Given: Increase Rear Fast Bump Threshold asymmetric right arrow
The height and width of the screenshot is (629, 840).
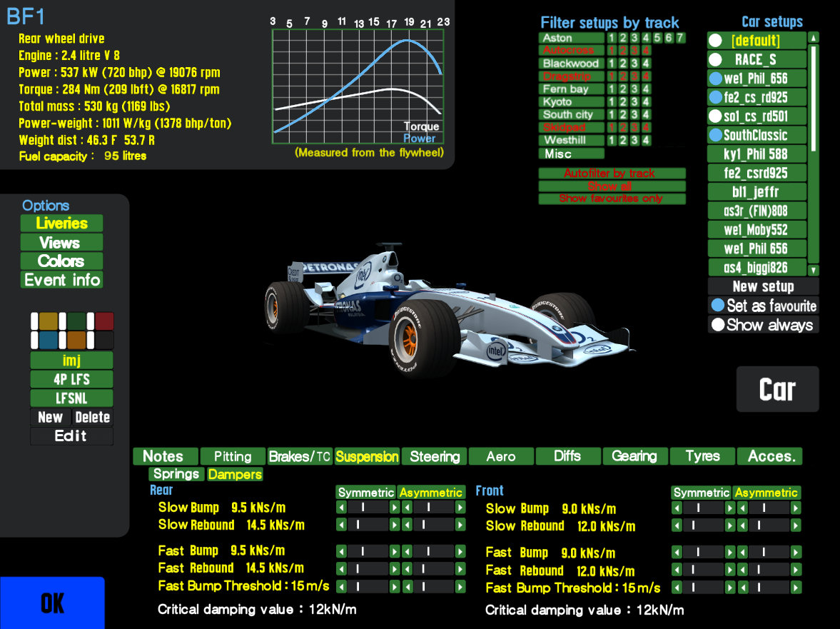Looking at the screenshot, I should (460, 587).
